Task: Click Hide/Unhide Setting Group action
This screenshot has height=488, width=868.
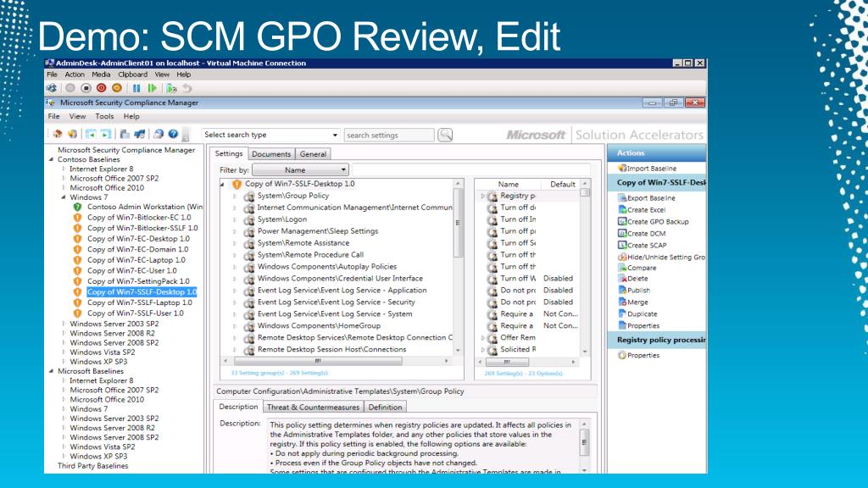Action: click(x=661, y=257)
